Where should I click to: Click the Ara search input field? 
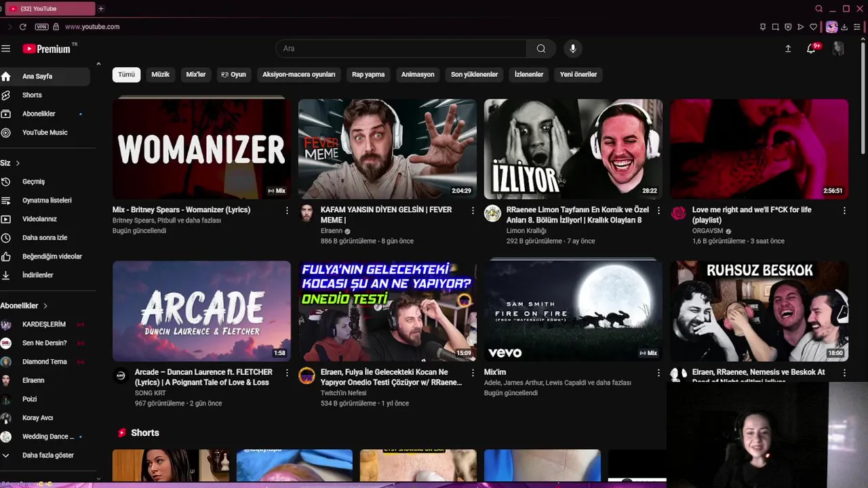click(401, 49)
